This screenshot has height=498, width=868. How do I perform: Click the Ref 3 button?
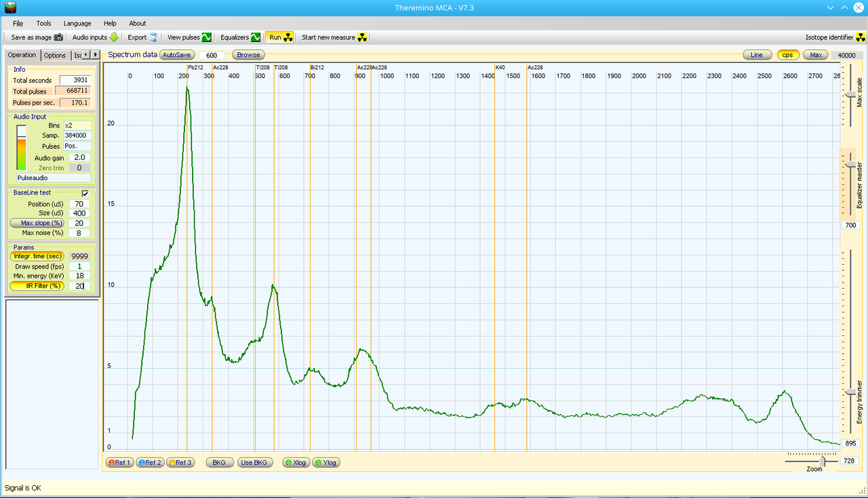point(180,463)
